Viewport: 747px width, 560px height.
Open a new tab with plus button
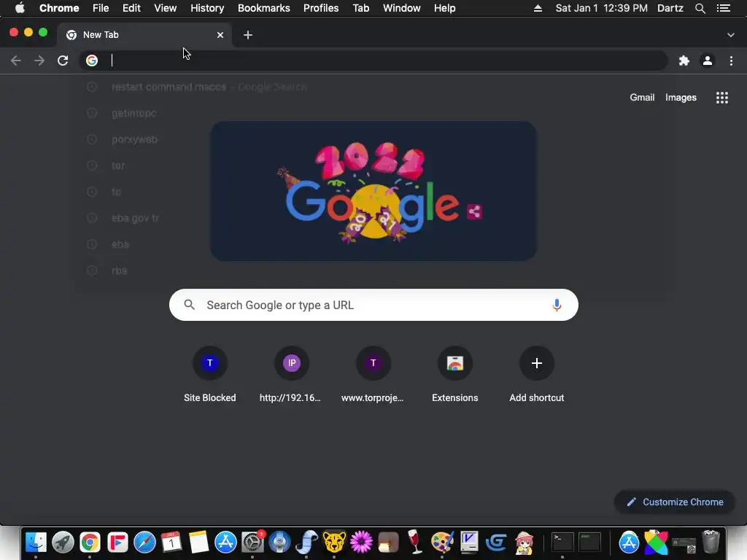(248, 35)
